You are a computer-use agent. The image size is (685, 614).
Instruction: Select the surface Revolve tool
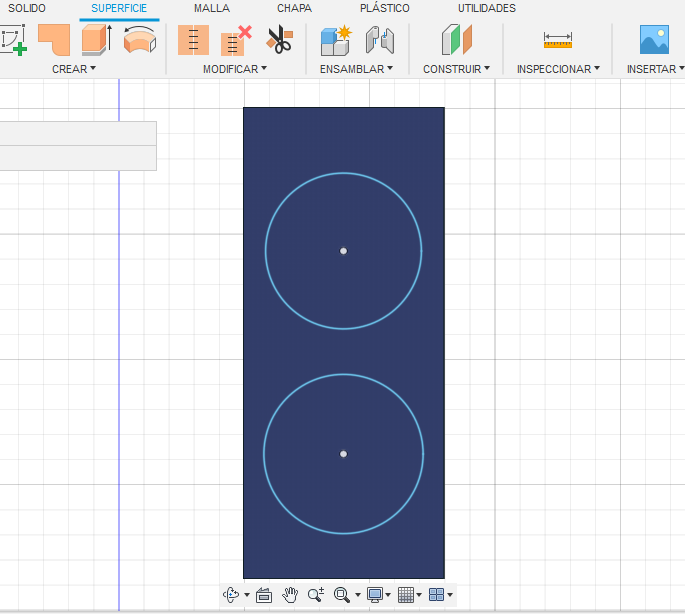point(140,40)
